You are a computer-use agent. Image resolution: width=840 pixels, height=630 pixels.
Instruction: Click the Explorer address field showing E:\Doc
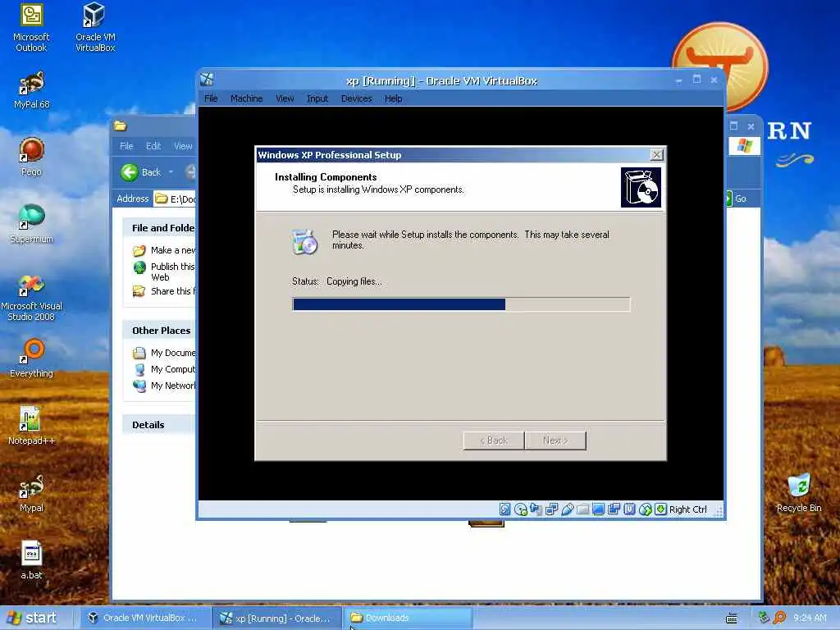[x=175, y=199]
